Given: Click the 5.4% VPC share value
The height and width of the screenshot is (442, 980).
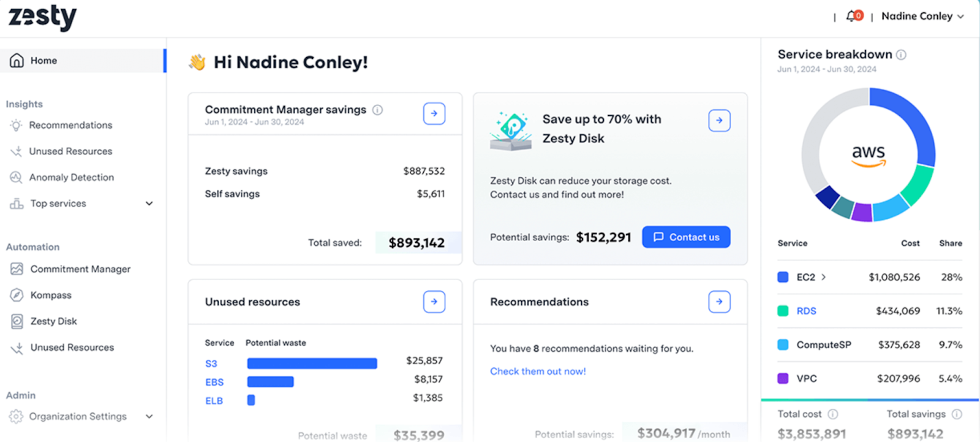Looking at the screenshot, I should click(950, 378).
